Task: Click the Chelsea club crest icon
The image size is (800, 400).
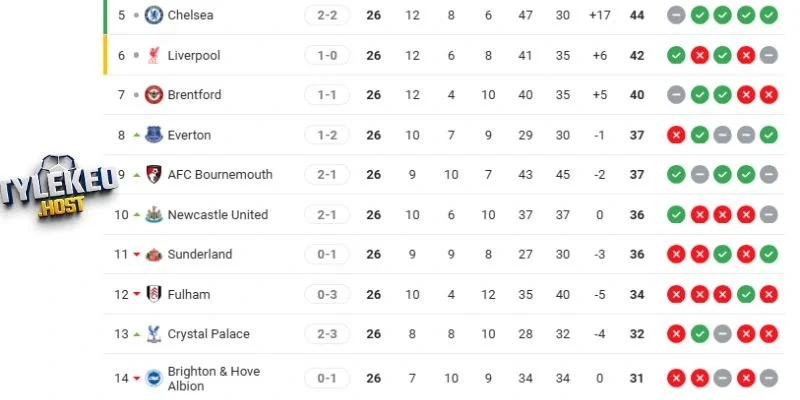Action: tap(154, 15)
